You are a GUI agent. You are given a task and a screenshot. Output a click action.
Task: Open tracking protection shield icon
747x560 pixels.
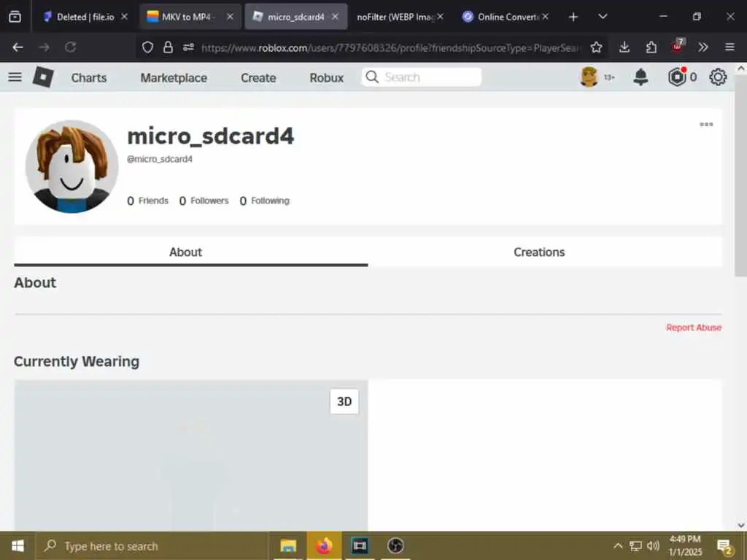point(147,47)
